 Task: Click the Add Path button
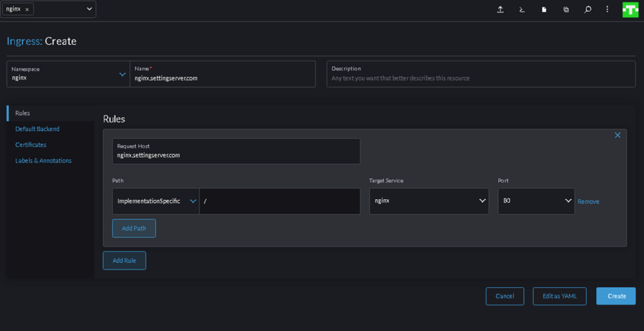click(x=134, y=229)
